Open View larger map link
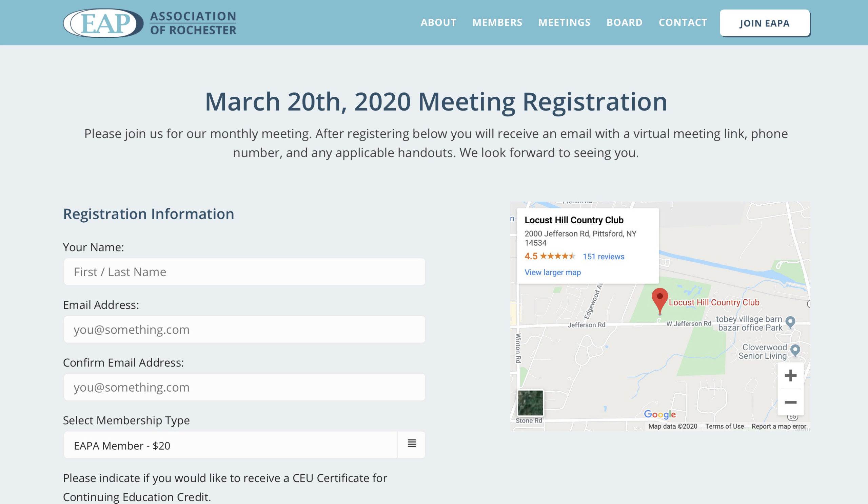The image size is (868, 504). pyautogui.click(x=552, y=272)
